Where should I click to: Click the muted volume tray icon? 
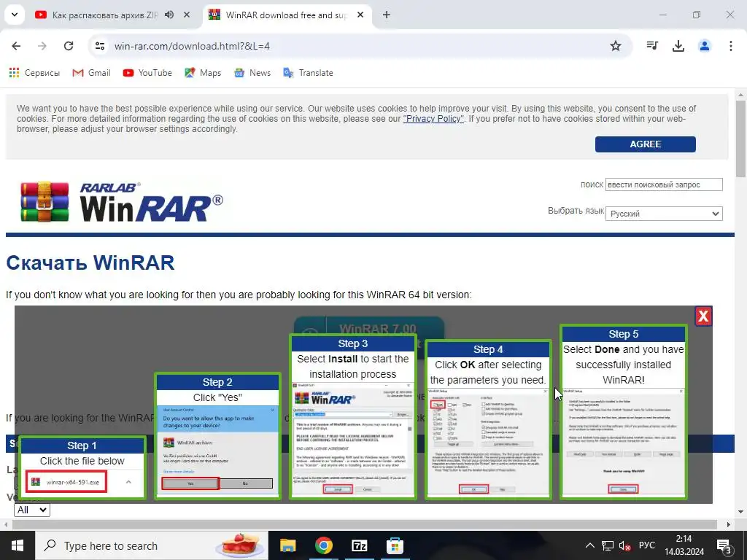tap(625, 545)
